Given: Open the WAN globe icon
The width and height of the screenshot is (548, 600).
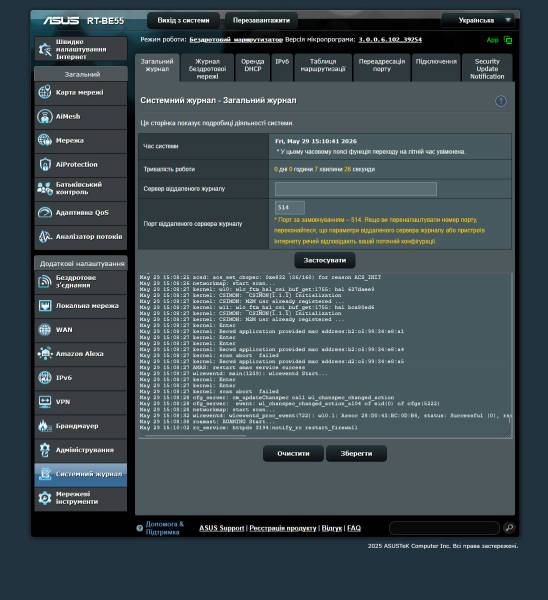Looking at the screenshot, I should [45, 329].
